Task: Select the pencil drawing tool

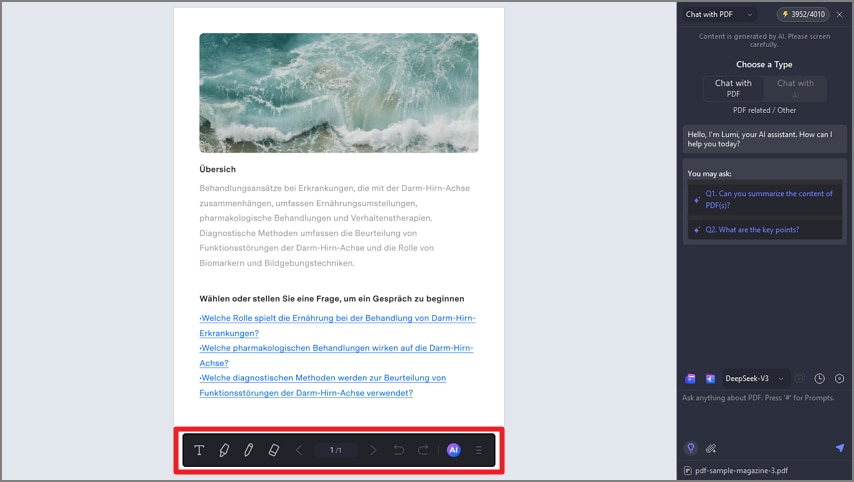Action: [248, 450]
